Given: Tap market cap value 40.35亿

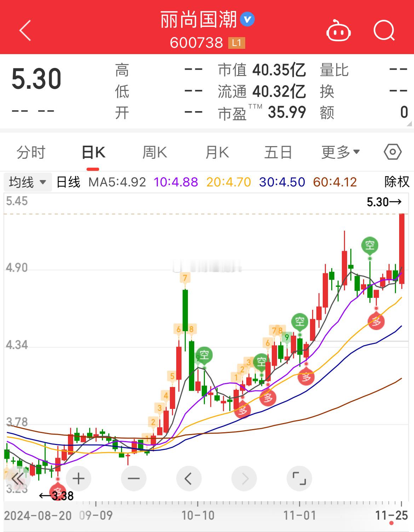Looking at the screenshot, I should pyautogui.click(x=279, y=70).
